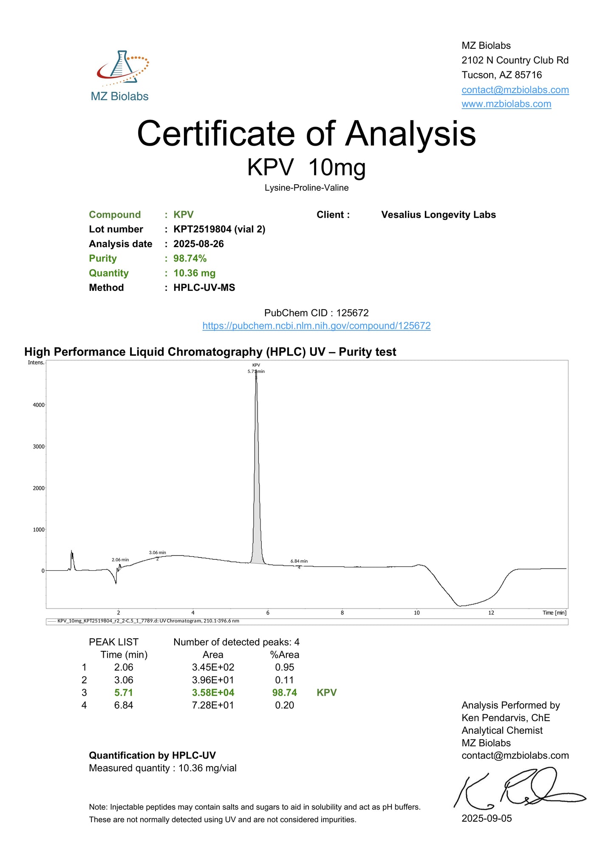Select peak 2 area value 3.96E+01
The width and height of the screenshot is (614, 868).
pos(213,680)
